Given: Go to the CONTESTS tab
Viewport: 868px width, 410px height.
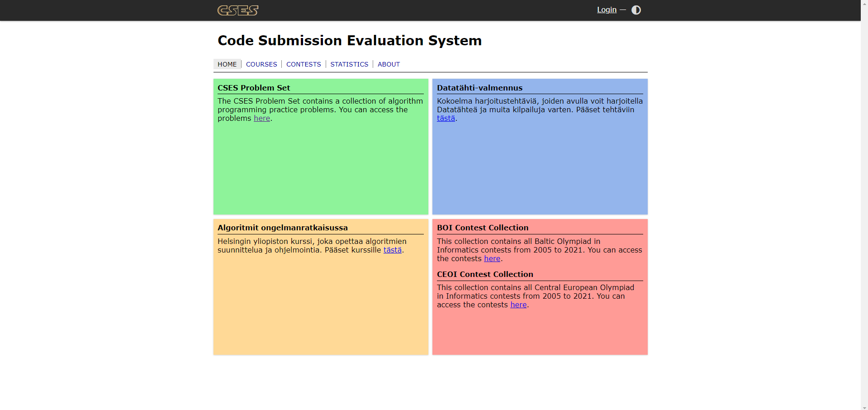Looking at the screenshot, I should (x=304, y=64).
